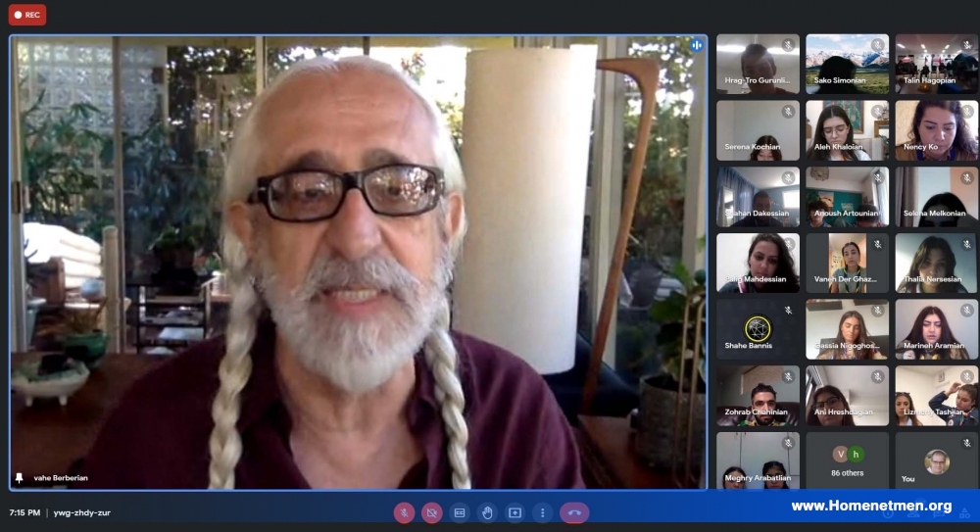This screenshot has height=532, width=980.
Task: Click the www.Homenetmen.org link
Action: (x=871, y=506)
